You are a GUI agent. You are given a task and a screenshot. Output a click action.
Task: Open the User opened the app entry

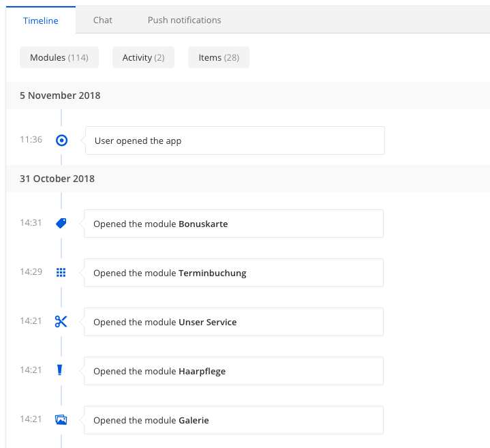(x=234, y=140)
